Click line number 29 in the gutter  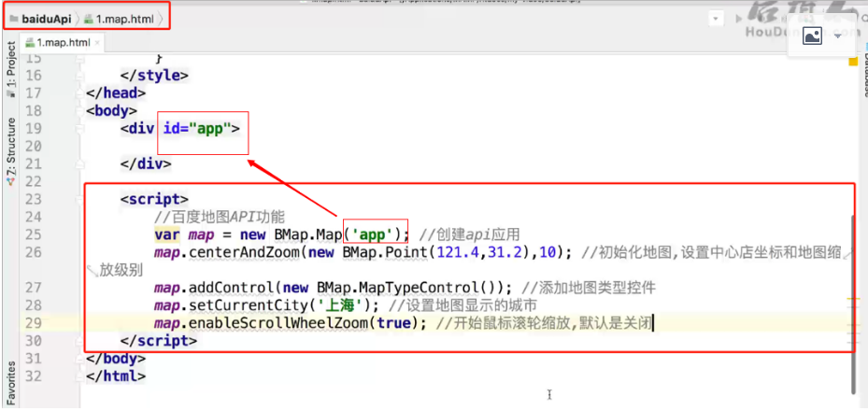34,323
